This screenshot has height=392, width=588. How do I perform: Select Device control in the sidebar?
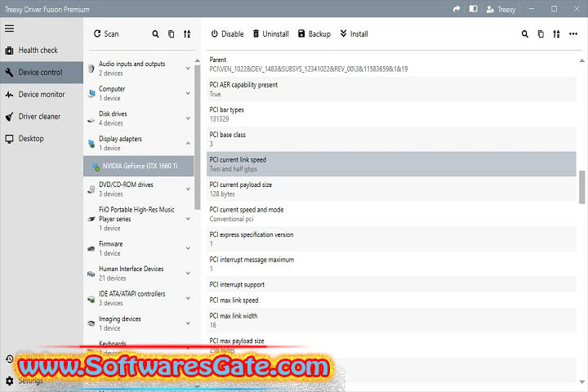coord(42,73)
